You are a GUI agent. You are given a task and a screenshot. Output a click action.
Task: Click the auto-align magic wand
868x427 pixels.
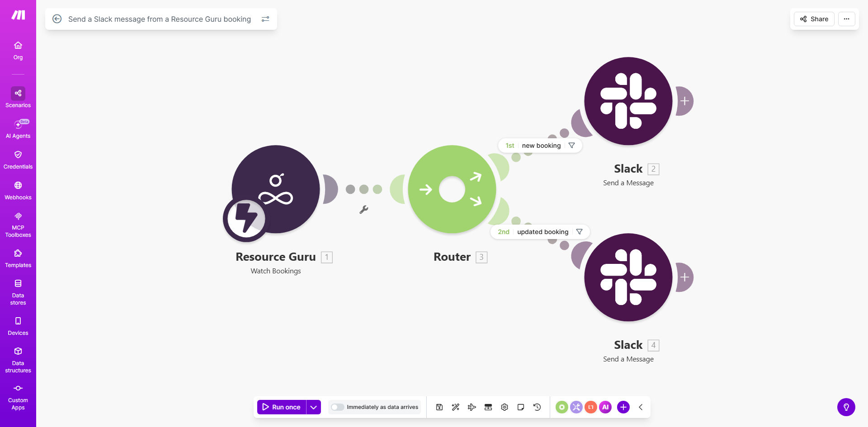click(x=456, y=407)
